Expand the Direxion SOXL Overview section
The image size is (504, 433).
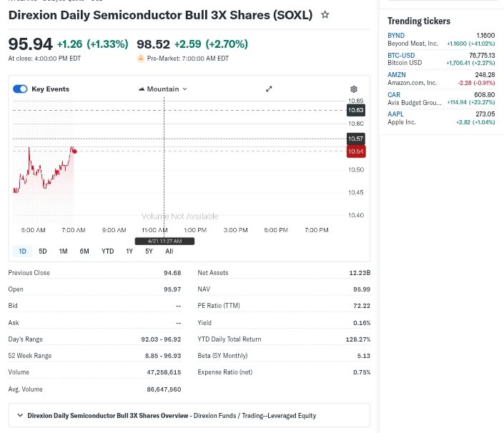coord(20,415)
